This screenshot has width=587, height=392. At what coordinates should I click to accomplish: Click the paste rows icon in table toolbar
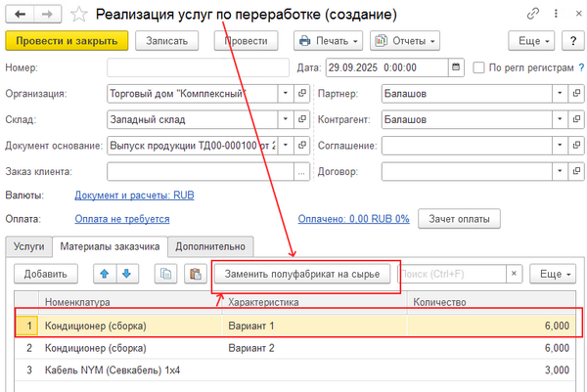pos(194,275)
